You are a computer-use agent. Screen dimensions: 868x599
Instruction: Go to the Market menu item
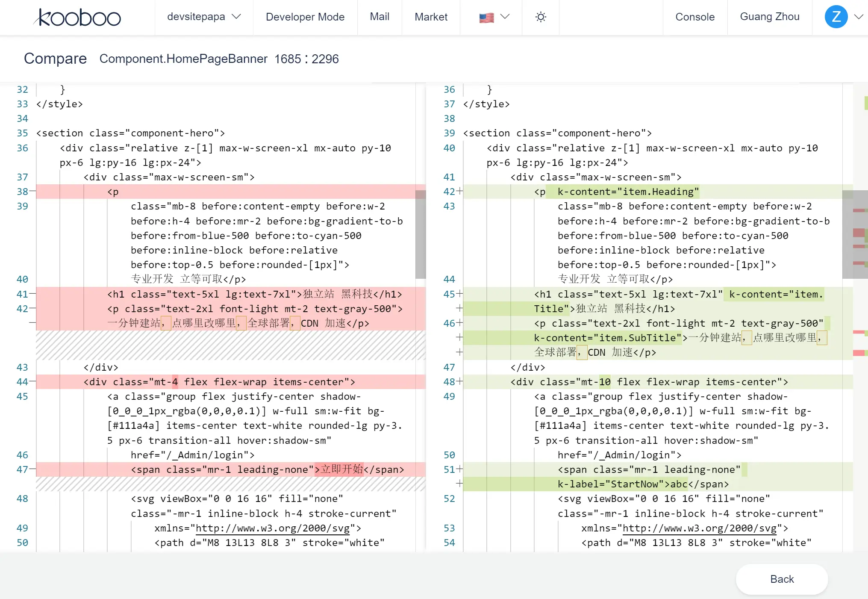click(x=431, y=17)
